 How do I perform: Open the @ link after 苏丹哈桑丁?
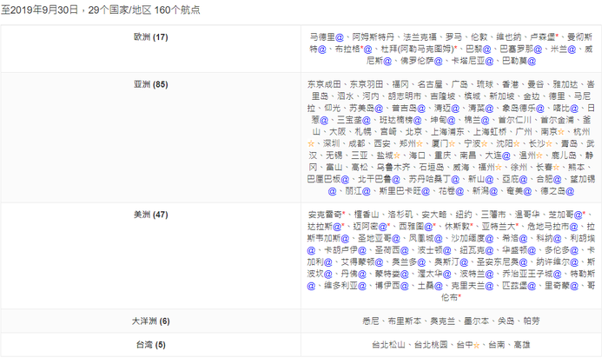[455, 180]
